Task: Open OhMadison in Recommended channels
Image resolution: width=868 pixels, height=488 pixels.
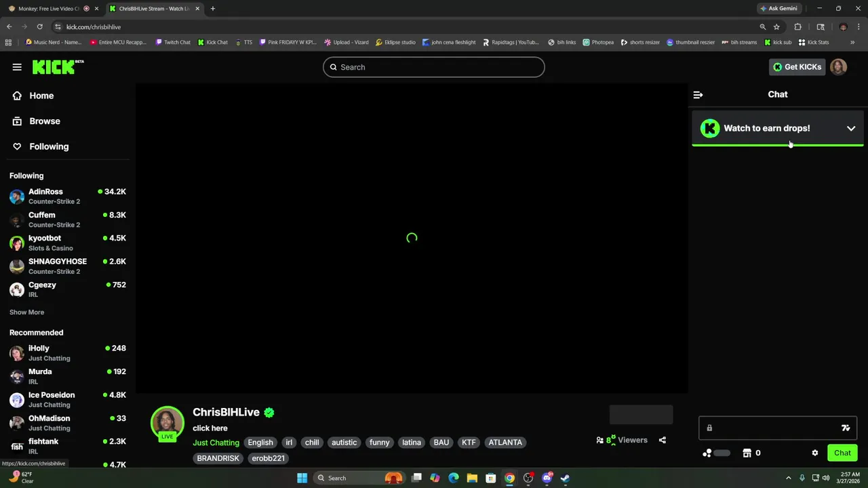Action: pyautogui.click(x=68, y=423)
